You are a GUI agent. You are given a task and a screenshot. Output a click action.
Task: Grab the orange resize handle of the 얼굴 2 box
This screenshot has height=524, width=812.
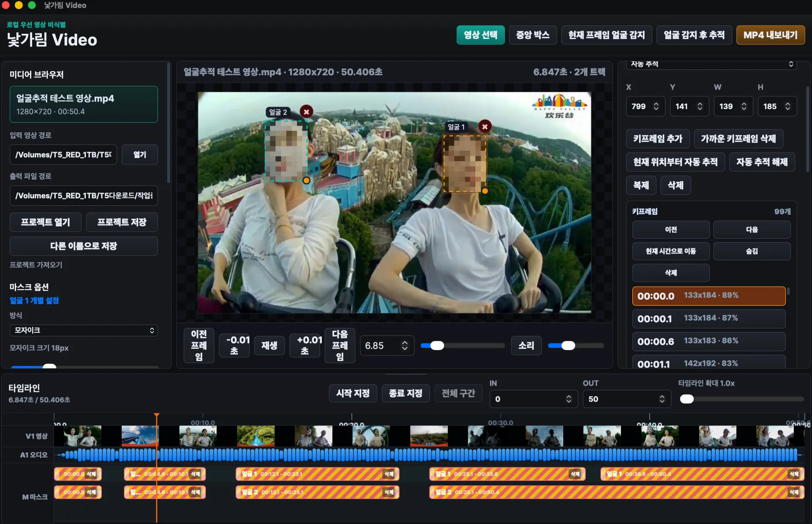click(306, 181)
